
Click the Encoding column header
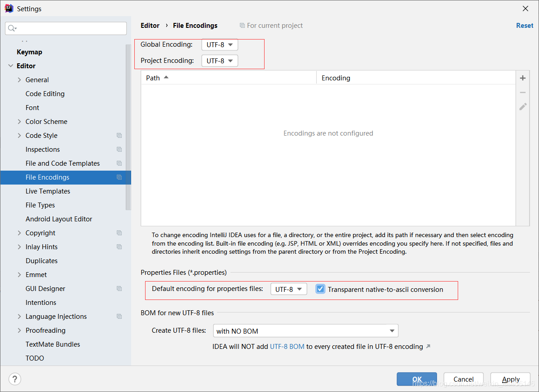click(x=416, y=78)
